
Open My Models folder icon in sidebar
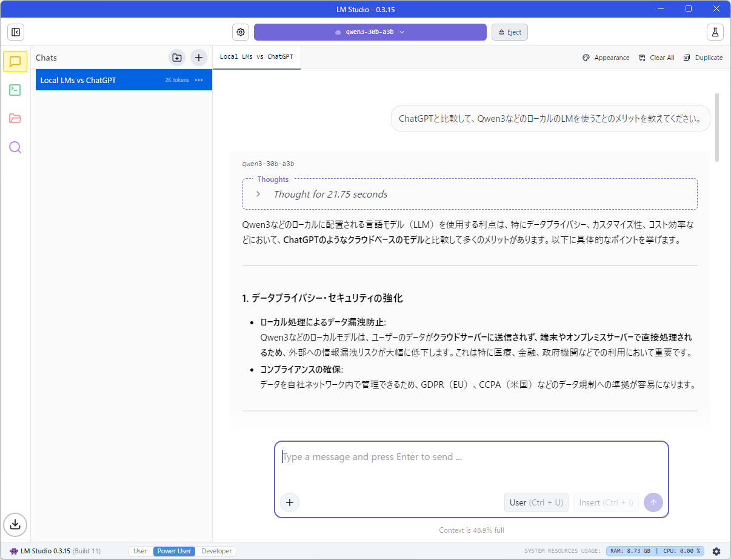[x=15, y=118]
